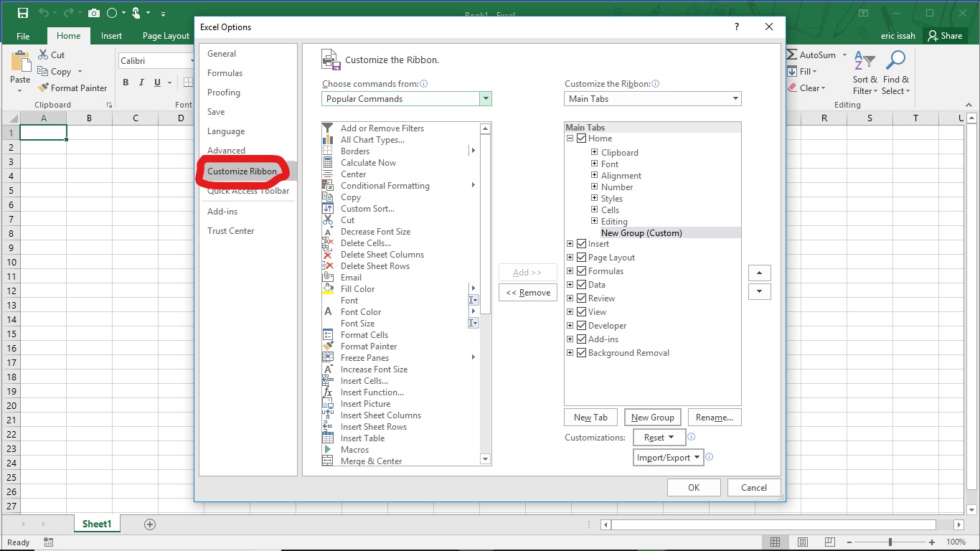
Task: Toggle Touch/Mouse Mode hand icon in title bar
Action: coord(136,13)
